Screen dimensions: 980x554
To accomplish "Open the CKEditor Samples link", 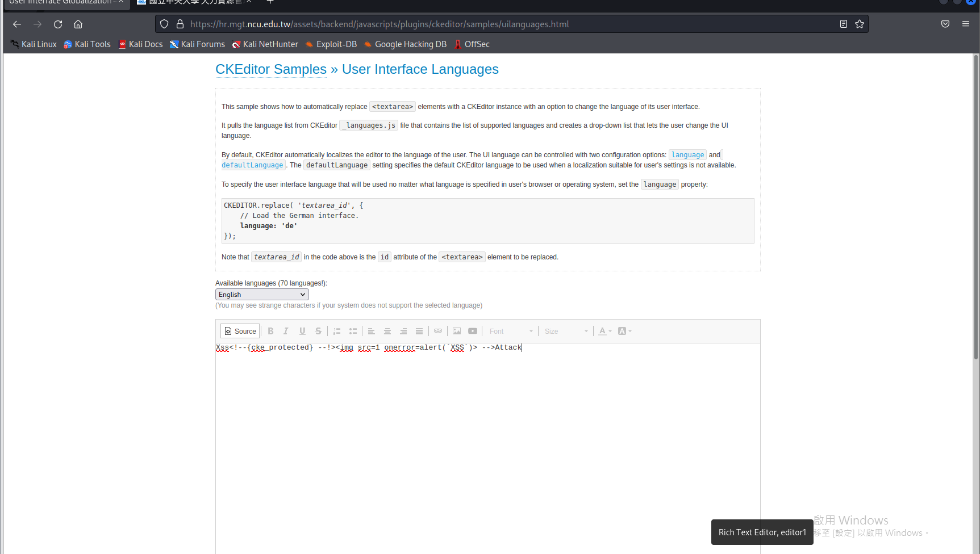I will [271, 69].
